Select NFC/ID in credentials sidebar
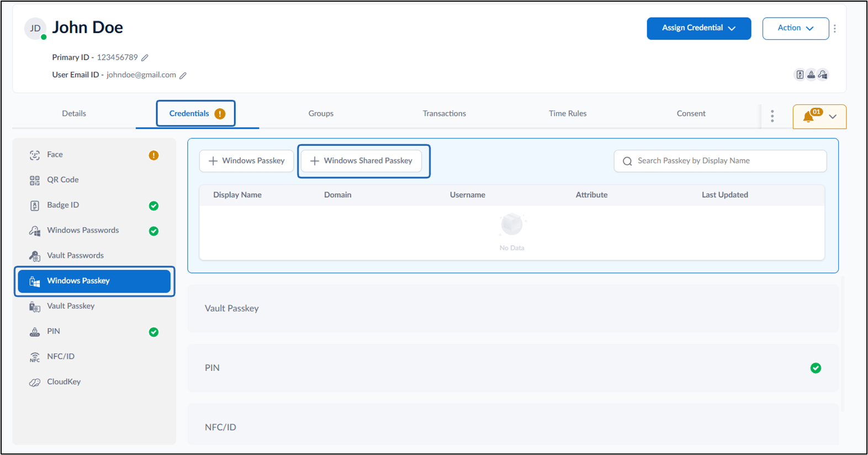 [94, 357]
